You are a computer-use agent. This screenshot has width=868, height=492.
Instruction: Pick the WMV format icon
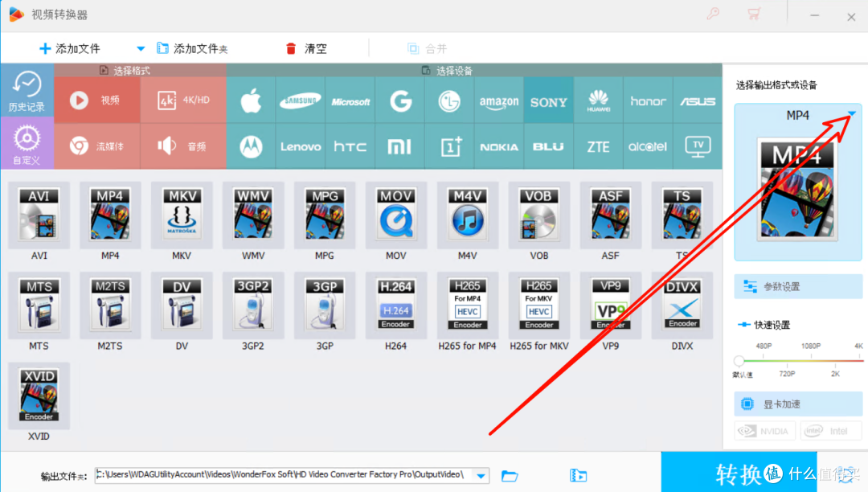pyautogui.click(x=253, y=215)
